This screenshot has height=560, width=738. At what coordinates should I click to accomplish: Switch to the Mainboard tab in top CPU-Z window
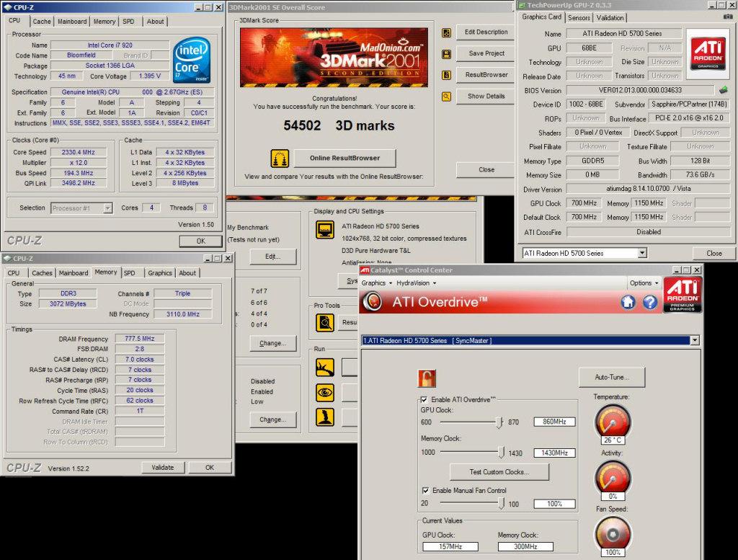coord(72,22)
